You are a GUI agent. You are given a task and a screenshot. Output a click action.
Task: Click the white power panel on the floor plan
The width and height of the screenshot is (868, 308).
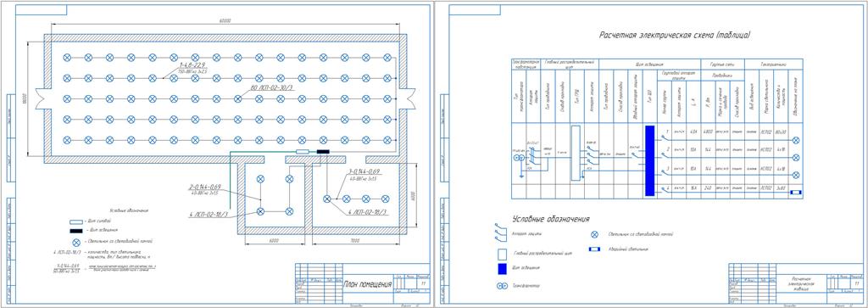[x=303, y=151]
